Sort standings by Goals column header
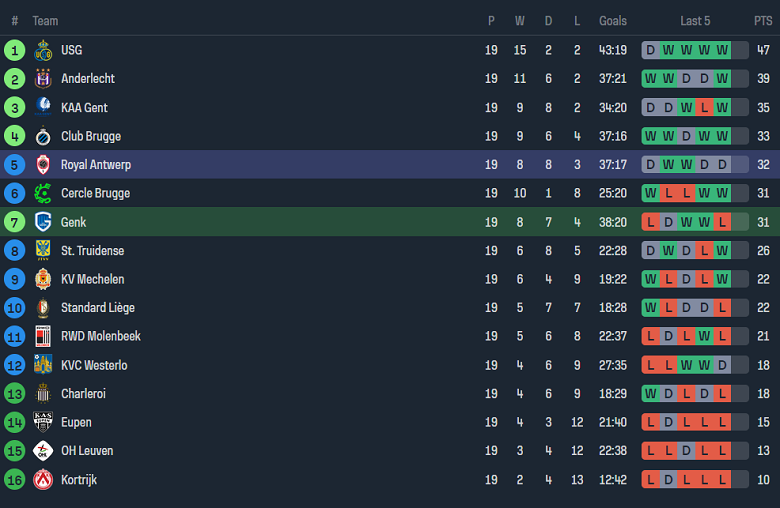Image resolution: width=780 pixels, height=508 pixels. point(613,21)
